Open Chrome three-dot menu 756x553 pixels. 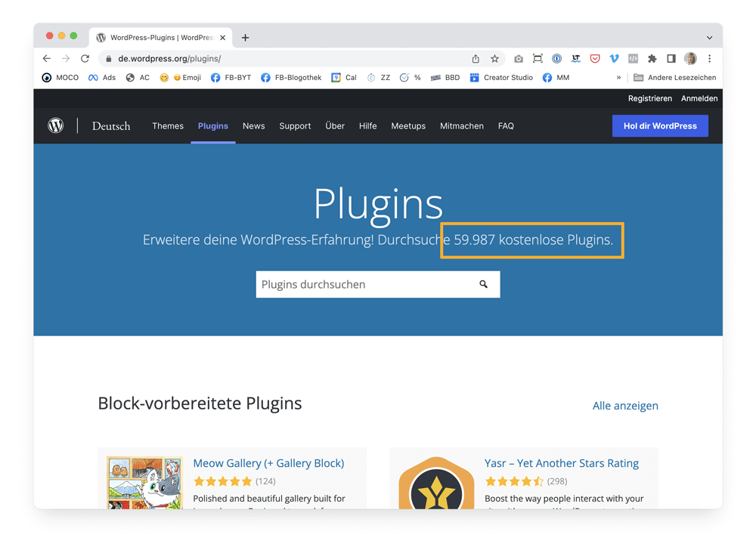pyautogui.click(x=709, y=59)
